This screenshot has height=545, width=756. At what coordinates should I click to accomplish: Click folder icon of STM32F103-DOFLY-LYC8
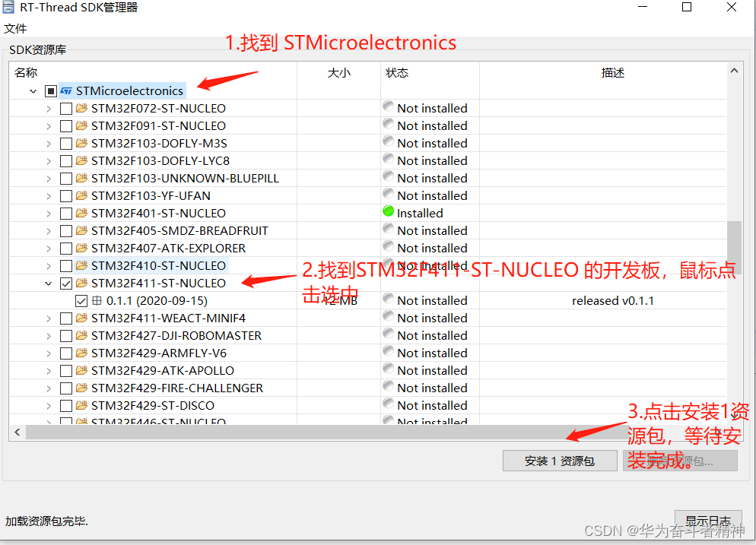pyautogui.click(x=81, y=160)
